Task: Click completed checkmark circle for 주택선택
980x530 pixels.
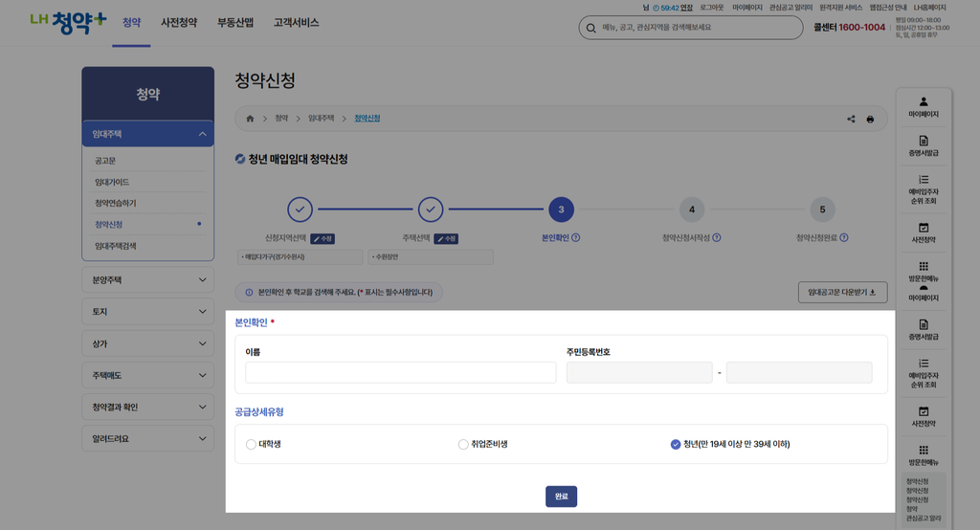Action: coord(431,210)
